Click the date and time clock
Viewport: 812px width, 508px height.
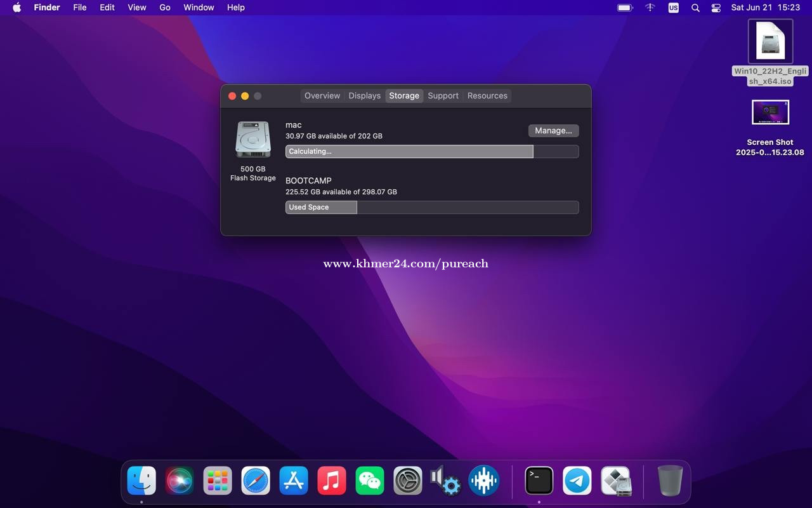[766, 8]
